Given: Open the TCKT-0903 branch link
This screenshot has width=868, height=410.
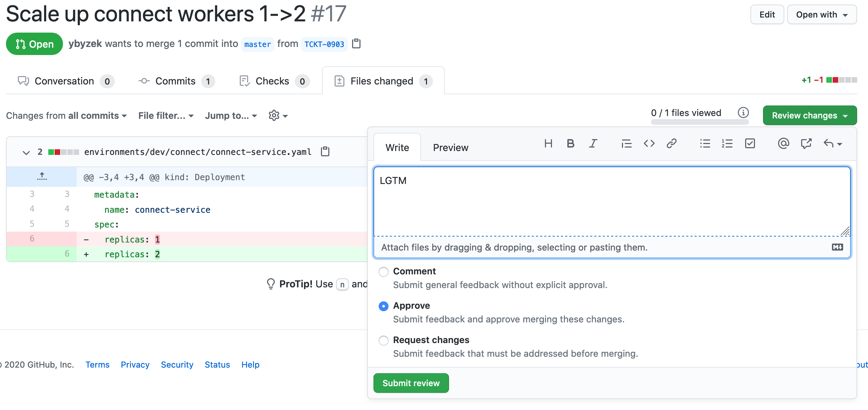Looking at the screenshot, I should pos(324,44).
